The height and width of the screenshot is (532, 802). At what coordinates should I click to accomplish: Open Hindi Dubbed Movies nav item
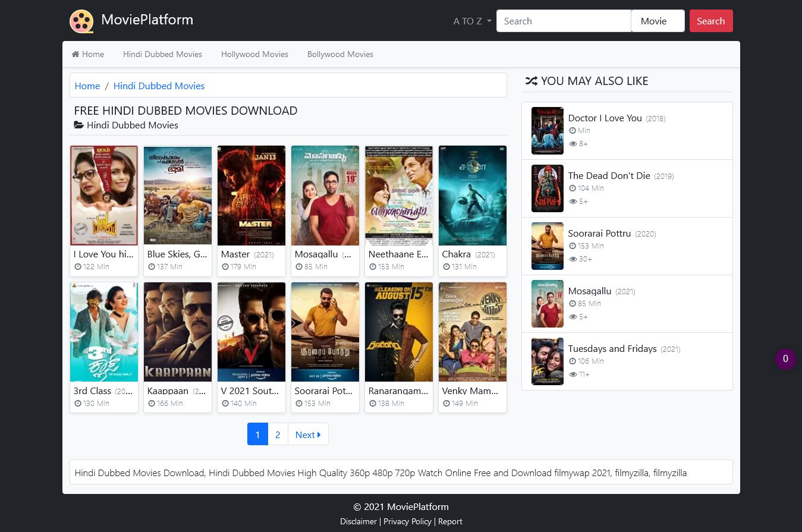[x=162, y=54]
